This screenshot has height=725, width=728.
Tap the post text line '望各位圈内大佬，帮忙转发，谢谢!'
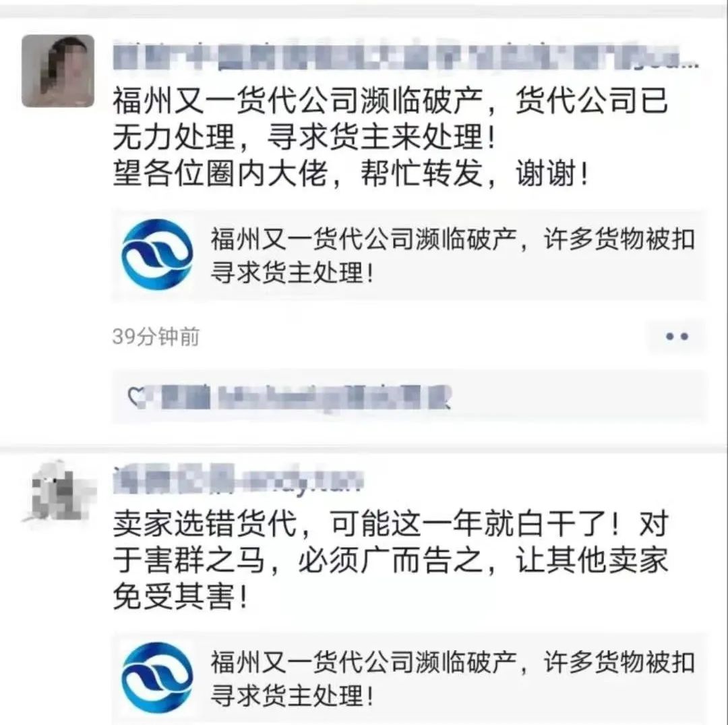tap(351, 173)
